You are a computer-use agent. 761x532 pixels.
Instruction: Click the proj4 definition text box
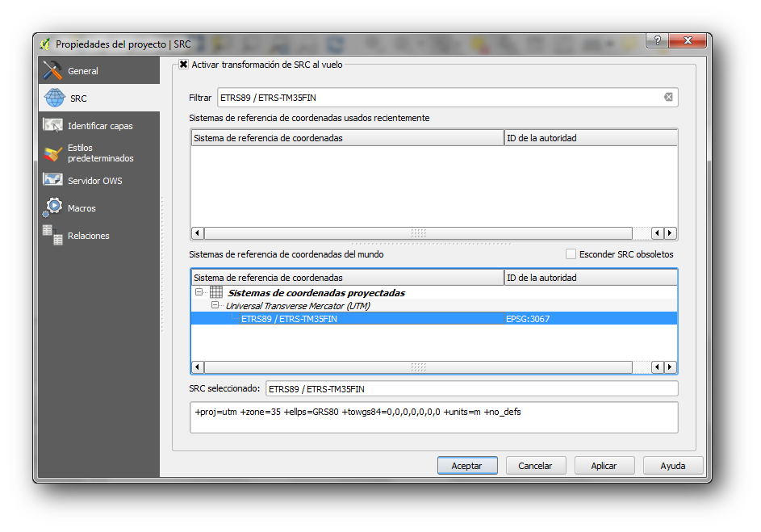pos(434,417)
